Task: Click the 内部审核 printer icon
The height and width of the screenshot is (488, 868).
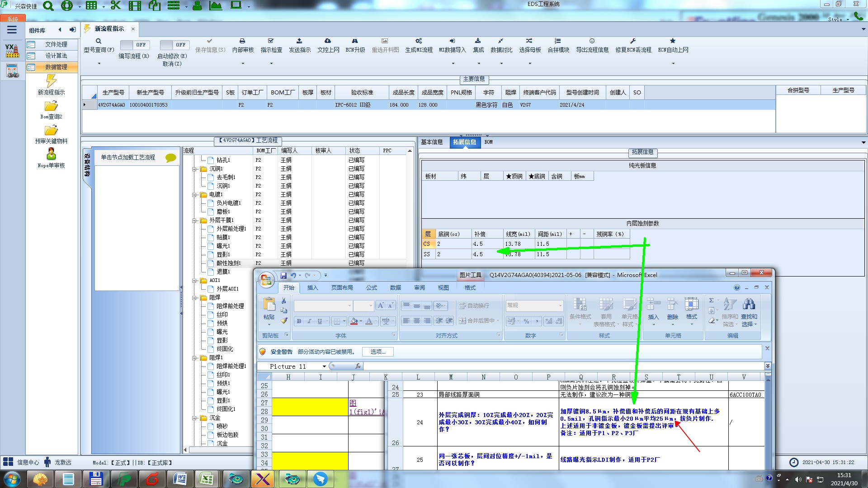Action: coord(242,41)
